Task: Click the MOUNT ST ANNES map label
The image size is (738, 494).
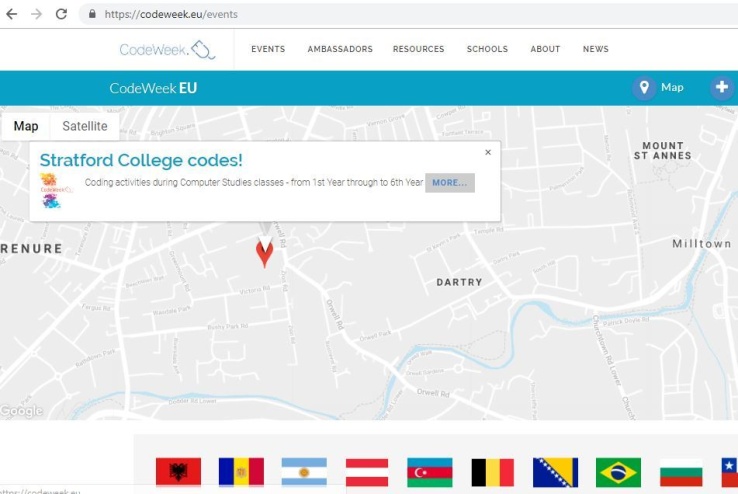Action: click(663, 151)
